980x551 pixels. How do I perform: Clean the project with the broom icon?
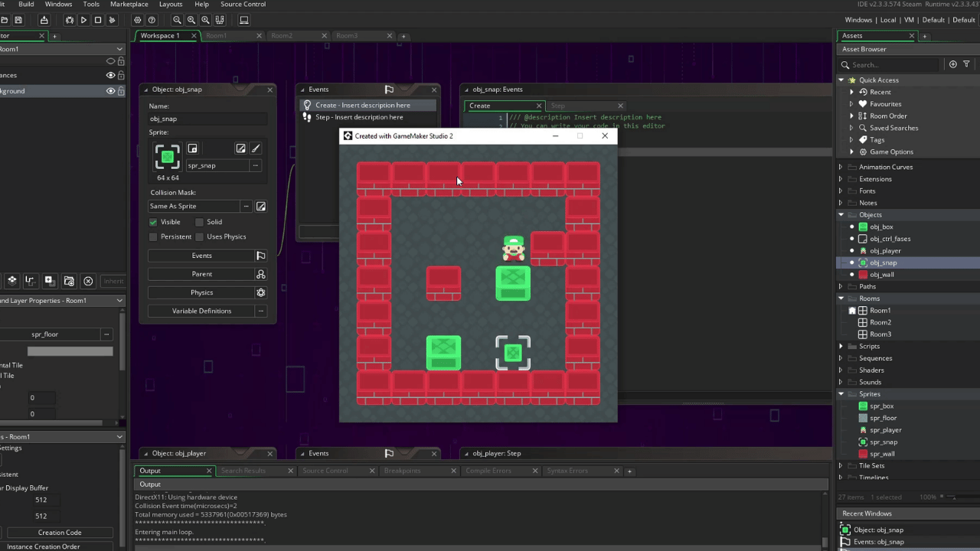(x=113, y=20)
